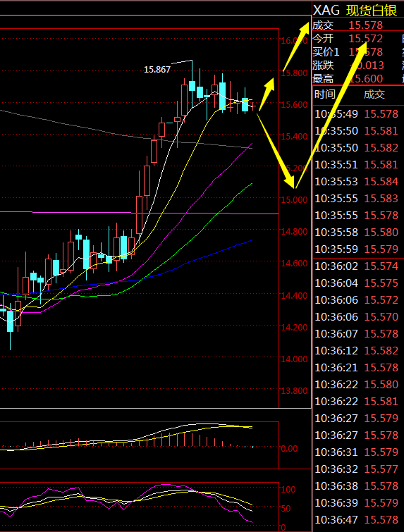Click the 买价1 bid price label
Screen dimensions: 404x532
coord(326,52)
